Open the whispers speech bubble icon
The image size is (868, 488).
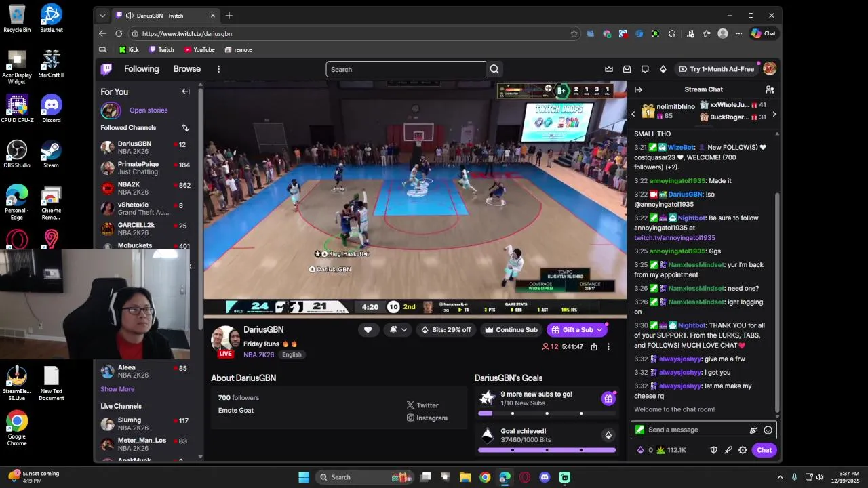tap(645, 69)
